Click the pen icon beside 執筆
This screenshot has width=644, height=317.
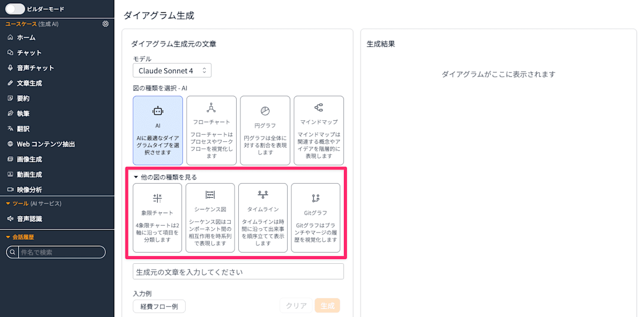tap(10, 113)
